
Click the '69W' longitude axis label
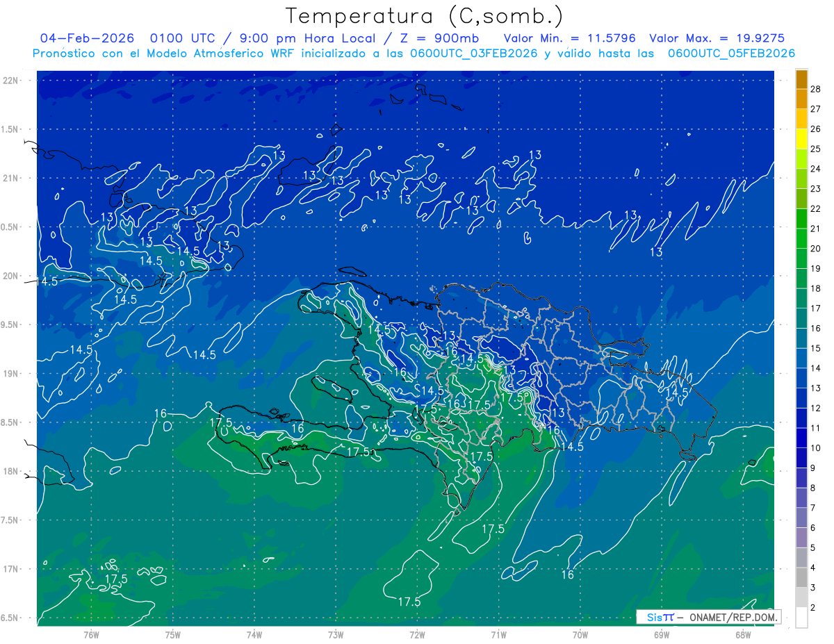pyautogui.click(x=661, y=635)
